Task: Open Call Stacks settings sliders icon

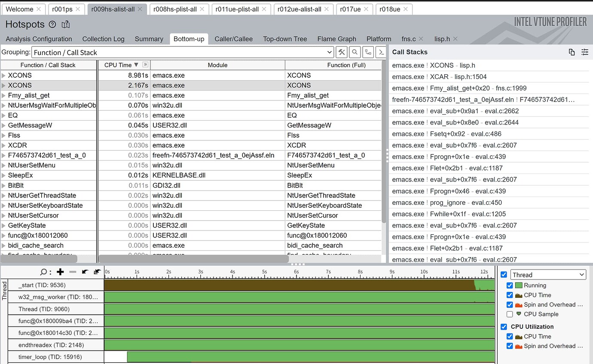Action: (584, 52)
